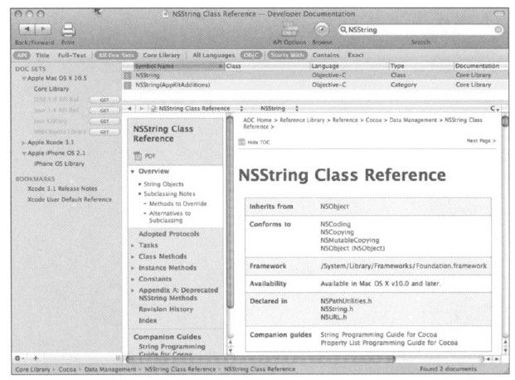The image size is (515, 380).
Task: Expand the Class Methods section in TOC
Action: point(133,257)
